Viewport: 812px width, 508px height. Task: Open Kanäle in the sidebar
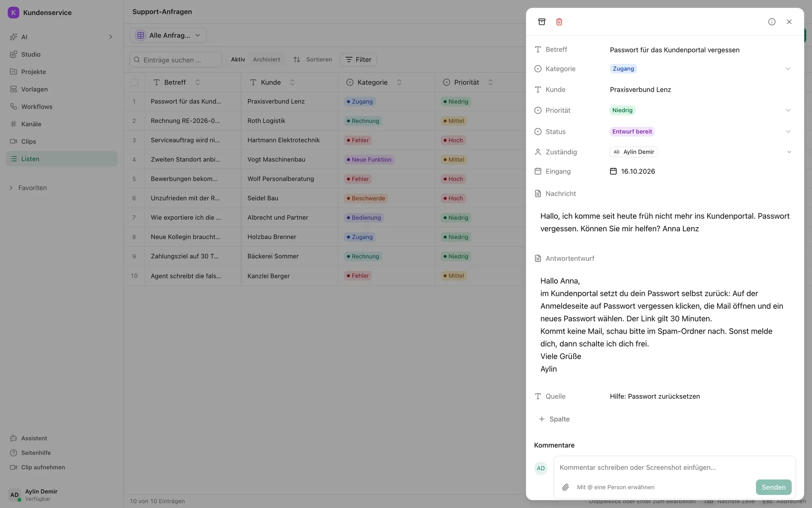pos(61,124)
